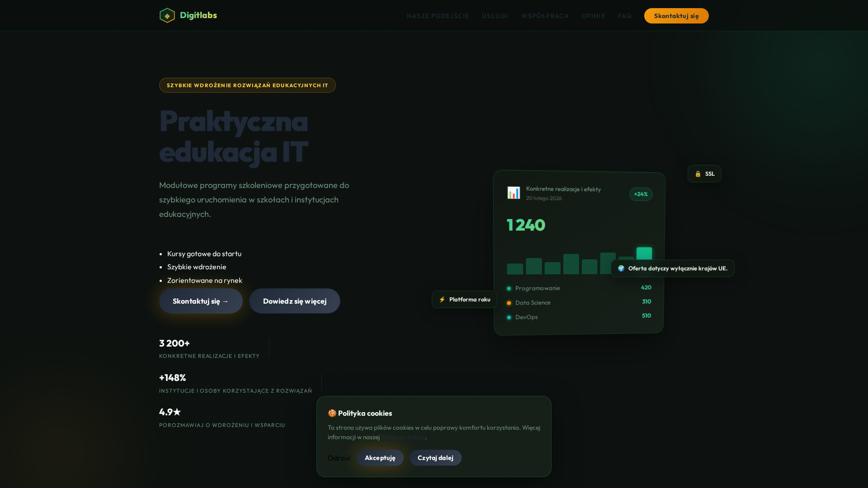Click the Programowanie row label
868x488 pixels.
pyautogui.click(x=538, y=288)
